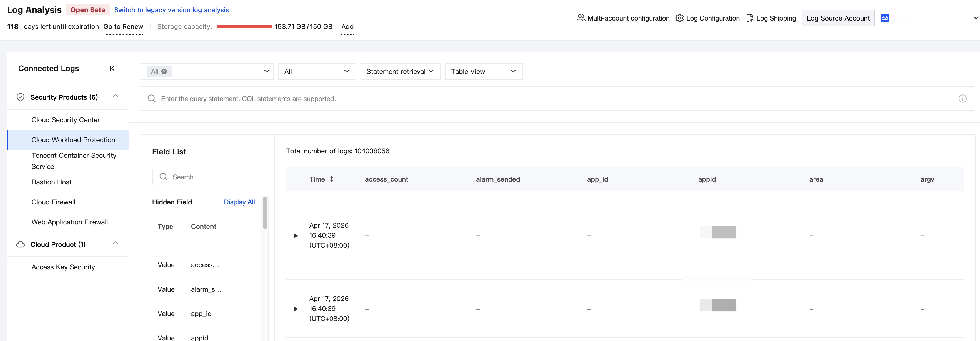The height and width of the screenshot is (341, 980).
Task: Select Cloud Firewall in sidebar
Action: (x=53, y=202)
